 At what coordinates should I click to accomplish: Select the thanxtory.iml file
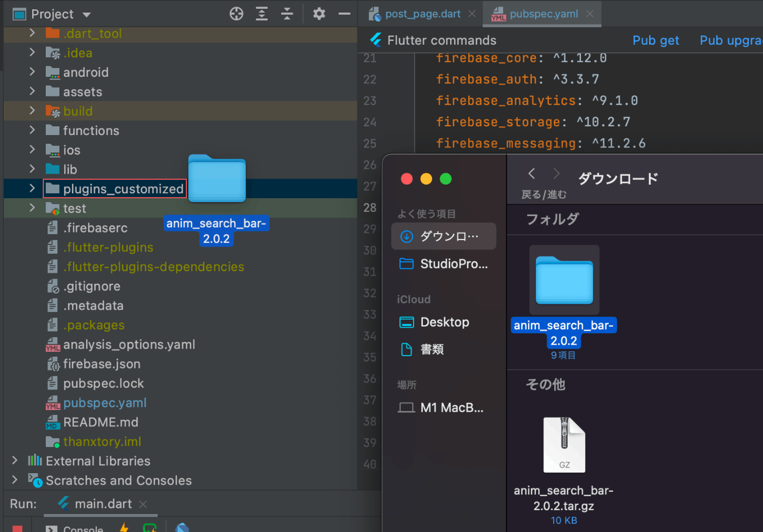coord(101,442)
